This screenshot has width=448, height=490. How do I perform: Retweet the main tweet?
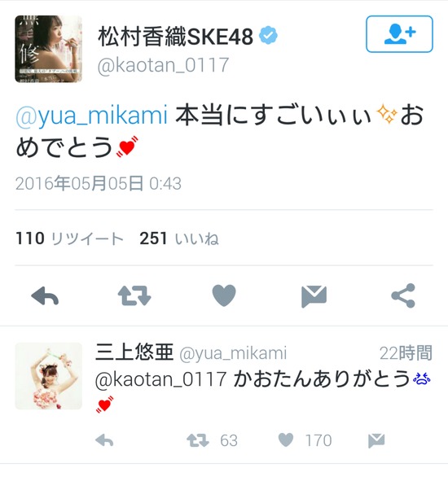click(134, 295)
